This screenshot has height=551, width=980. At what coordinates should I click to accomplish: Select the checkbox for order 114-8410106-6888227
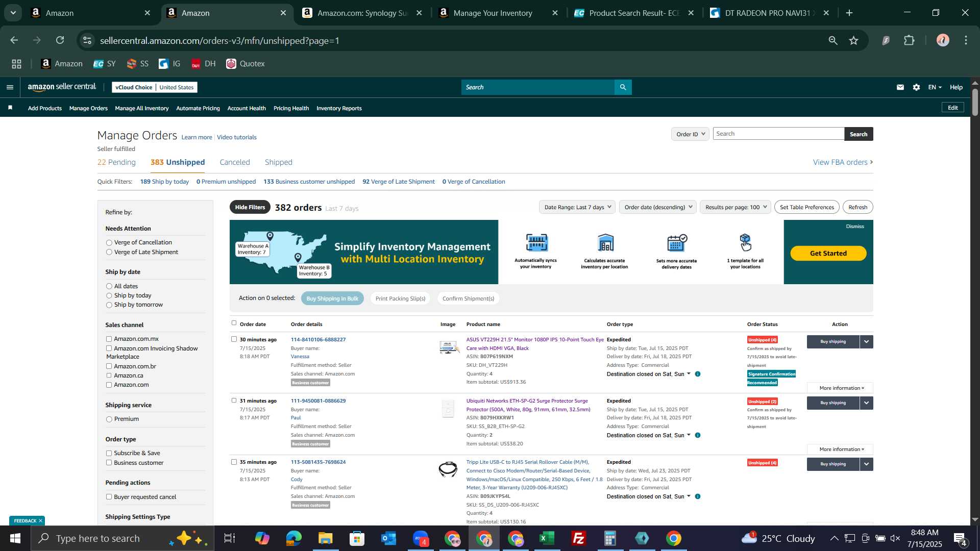point(234,339)
